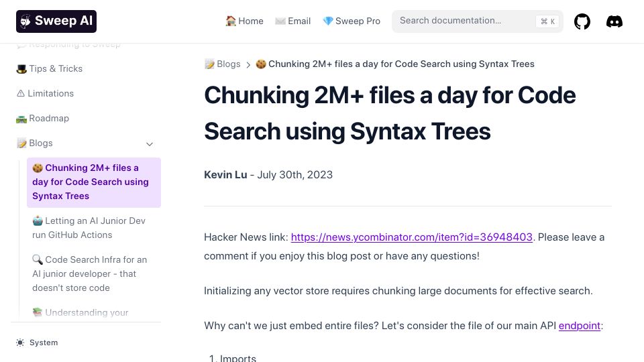Click the gem icon next to Sweep Pro
This screenshot has width=644, height=362.
(328, 21)
